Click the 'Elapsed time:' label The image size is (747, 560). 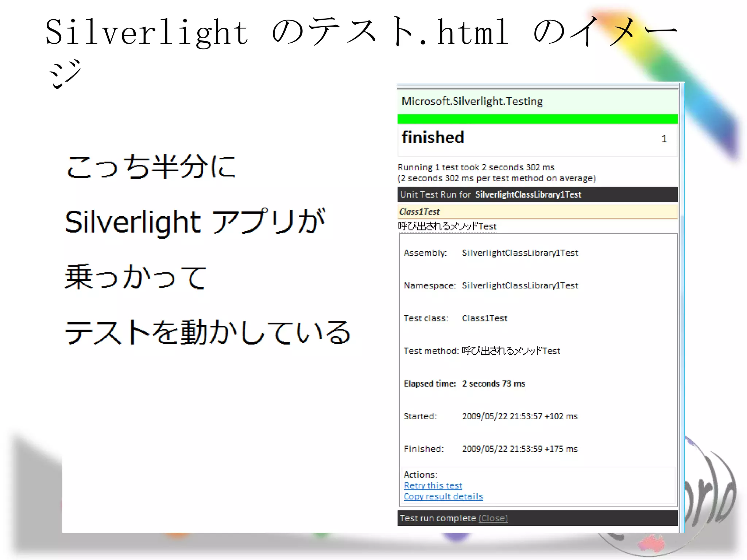430,384
